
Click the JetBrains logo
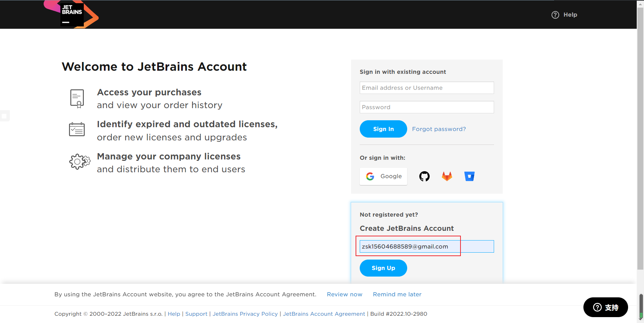click(x=72, y=15)
